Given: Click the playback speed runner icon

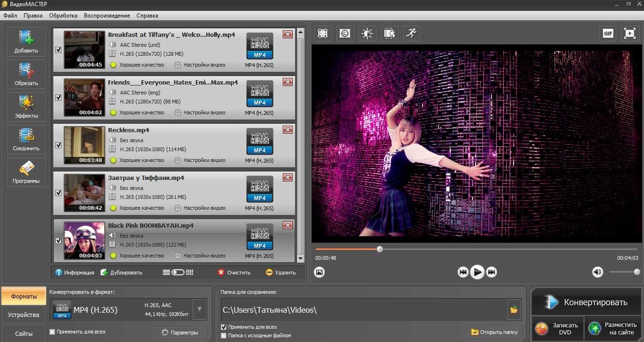Looking at the screenshot, I should pyautogui.click(x=411, y=34).
